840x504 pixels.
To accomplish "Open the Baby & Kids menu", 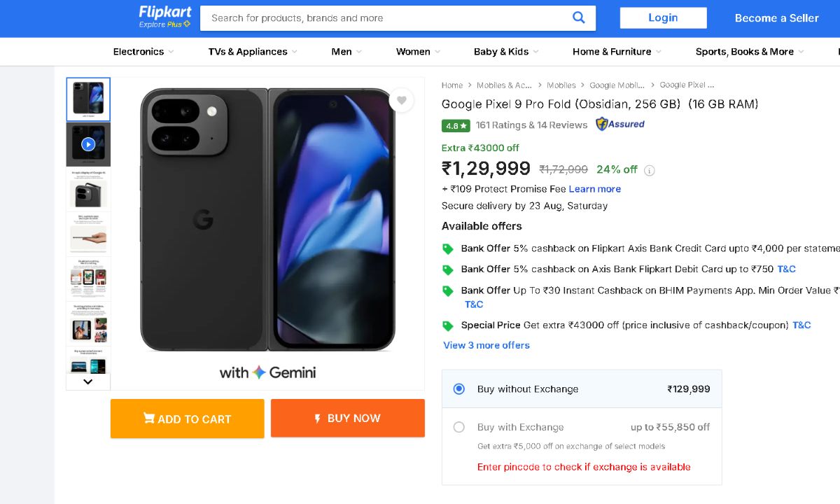I will (506, 52).
